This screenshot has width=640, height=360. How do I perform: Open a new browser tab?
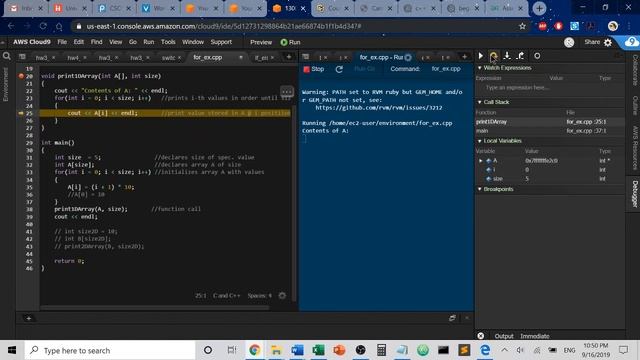coord(539,8)
